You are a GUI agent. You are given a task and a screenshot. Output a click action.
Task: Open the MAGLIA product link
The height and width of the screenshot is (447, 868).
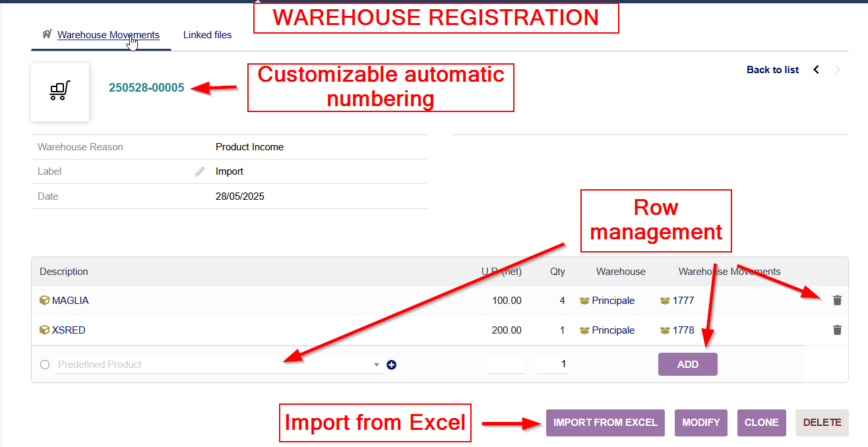(71, 301)
